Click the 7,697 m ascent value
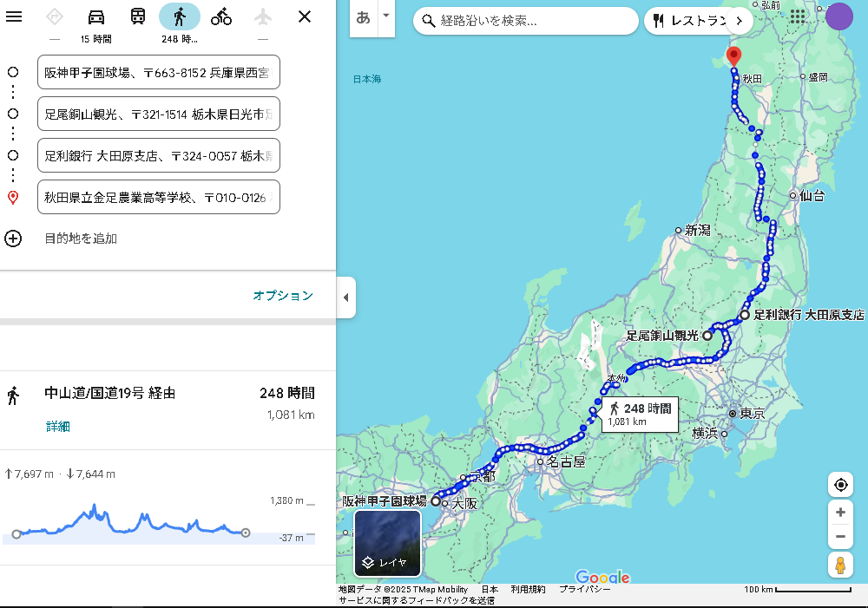 [29, 474]
